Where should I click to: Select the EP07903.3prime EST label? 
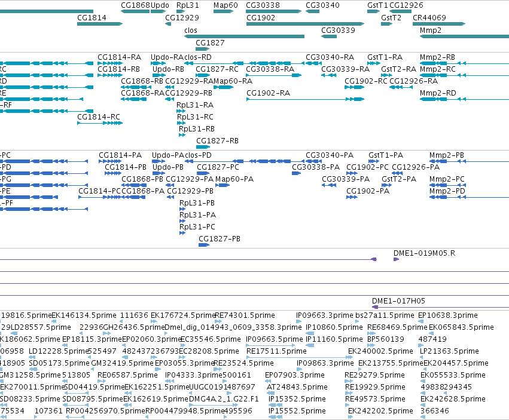point(295,375)
